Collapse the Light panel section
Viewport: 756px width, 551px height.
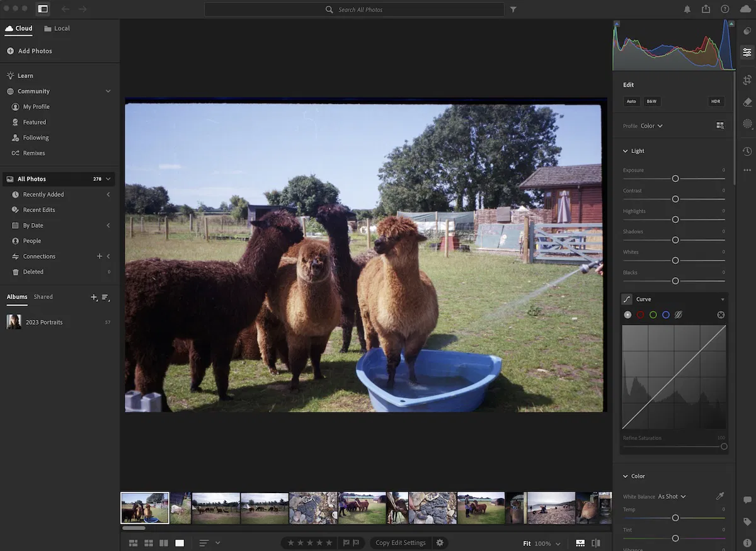coord(626,151)
